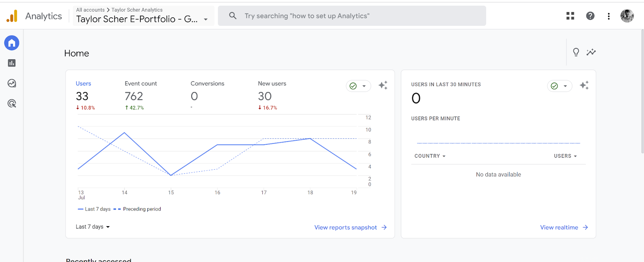Click the Analytics product name text
Image resolution: width=644 pixels, height=262 pixels.
(43, 16)
